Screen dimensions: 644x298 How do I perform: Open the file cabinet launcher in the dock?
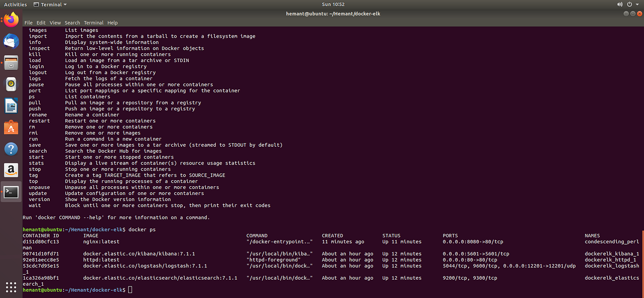(x=10, y=62)
